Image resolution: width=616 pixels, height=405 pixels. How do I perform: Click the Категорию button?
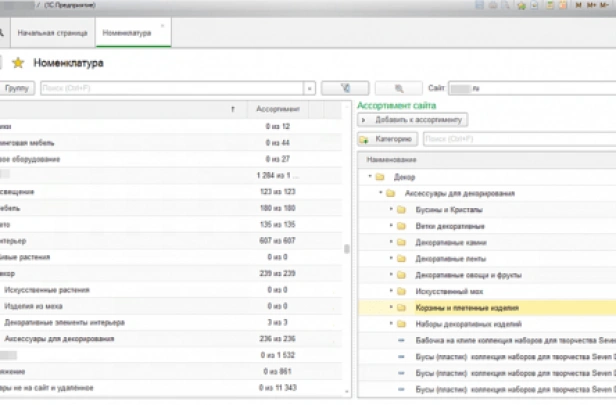point(387,139)
